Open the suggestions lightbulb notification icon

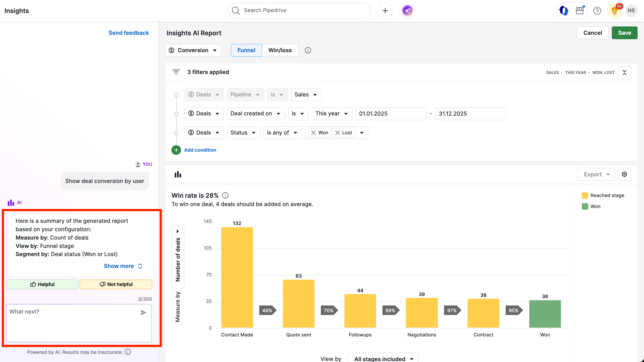[614, 11]
